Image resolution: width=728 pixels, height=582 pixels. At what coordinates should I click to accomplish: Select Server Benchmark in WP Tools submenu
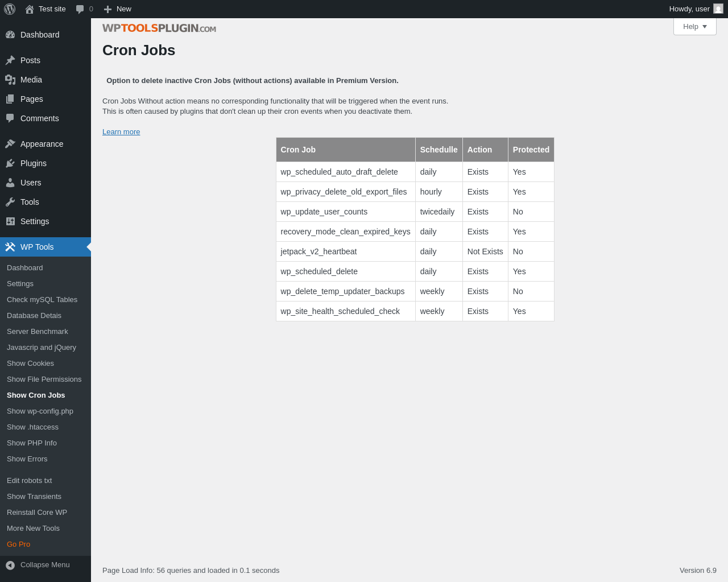(38, 332)
